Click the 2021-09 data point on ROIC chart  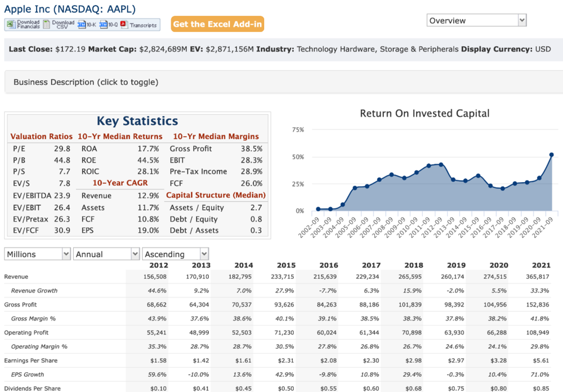point(552,155)
